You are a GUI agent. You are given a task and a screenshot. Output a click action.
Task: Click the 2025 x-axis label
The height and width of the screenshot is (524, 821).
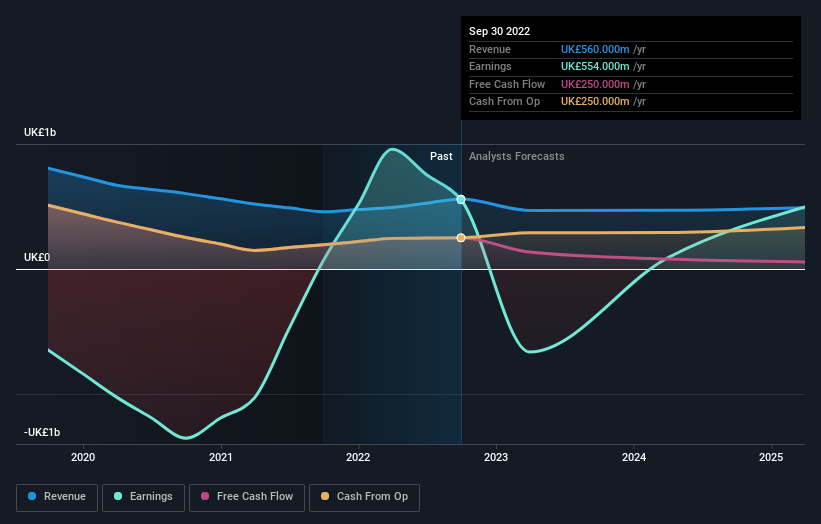click(771, 458)
